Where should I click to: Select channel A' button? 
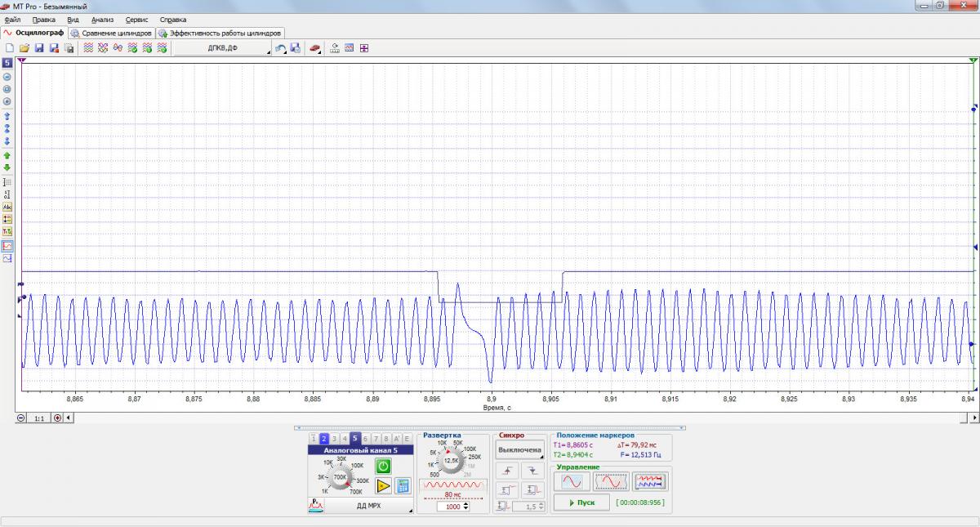(x=396, y=439)
